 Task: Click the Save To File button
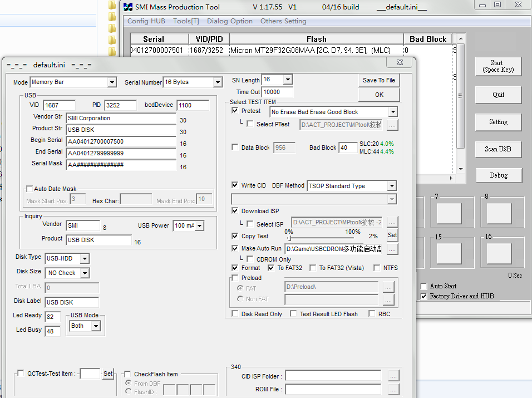coord(378,80)
